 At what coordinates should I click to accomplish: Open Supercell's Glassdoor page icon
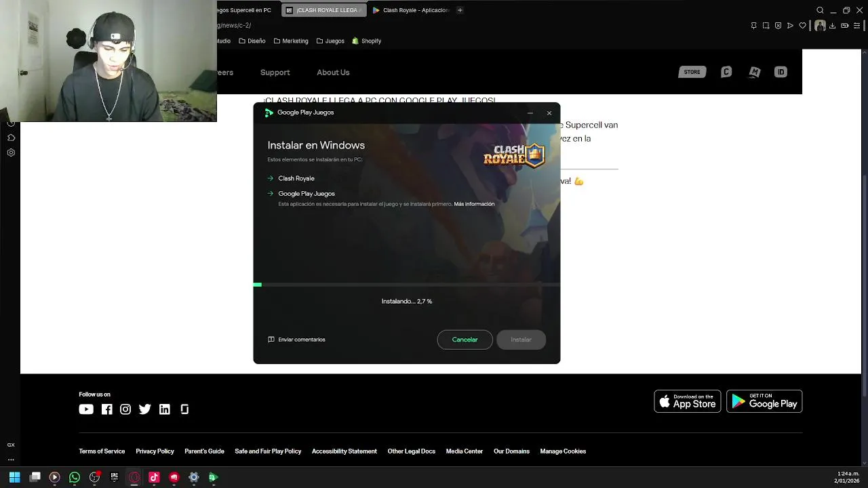pos(184,409)
